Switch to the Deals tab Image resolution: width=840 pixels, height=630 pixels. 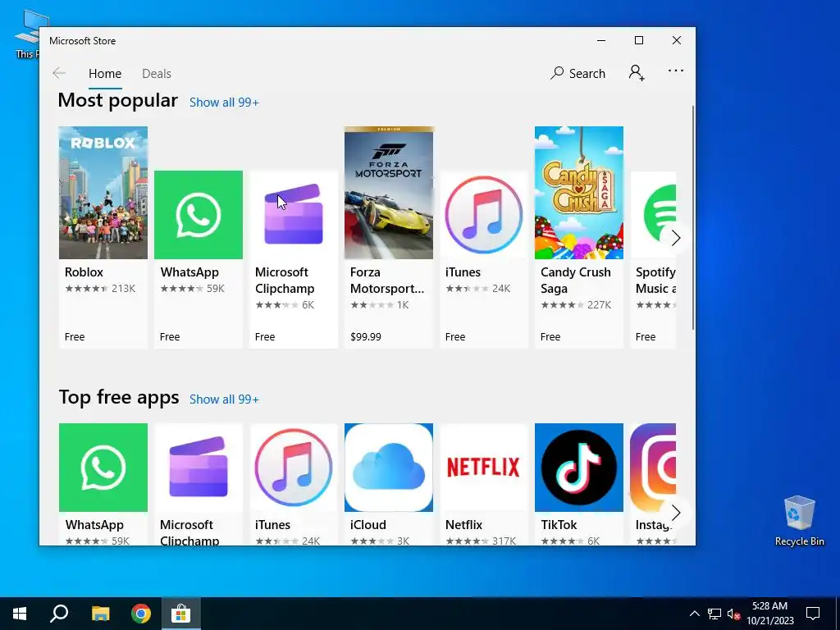(x=157, y=73)
